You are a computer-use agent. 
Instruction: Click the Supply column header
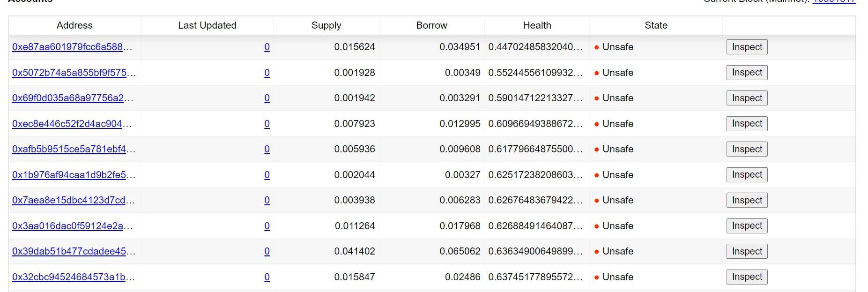(x=326, y=25)
